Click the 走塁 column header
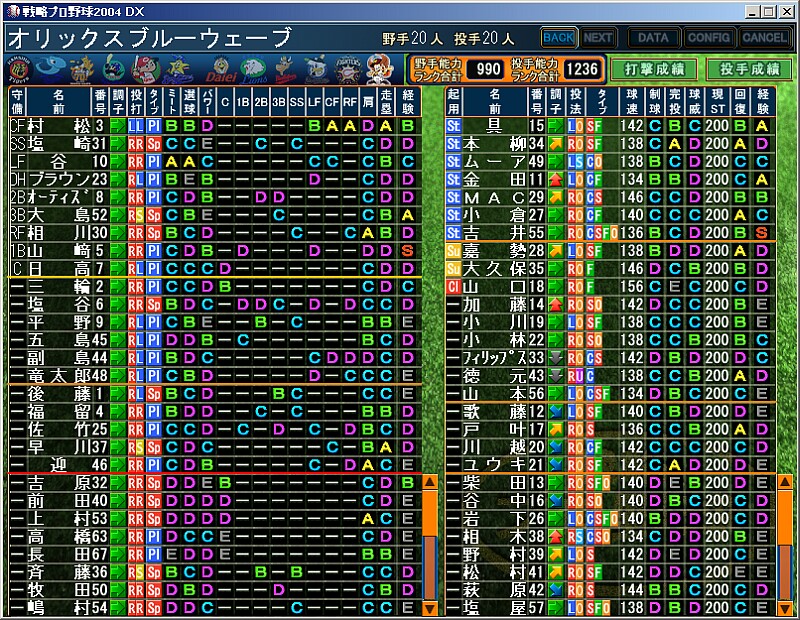Viewport: 800px width, 620px height. click(386, 102)
